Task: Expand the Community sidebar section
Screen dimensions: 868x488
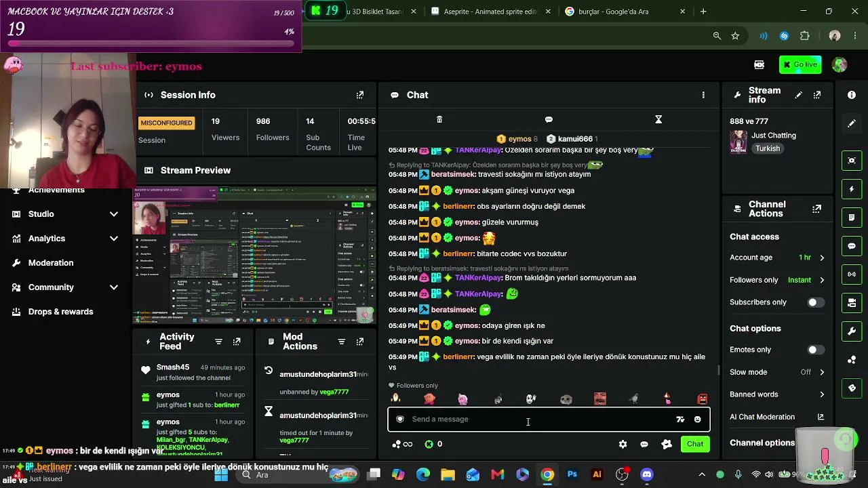Action: pyautogui.click(x=65, y=287)
